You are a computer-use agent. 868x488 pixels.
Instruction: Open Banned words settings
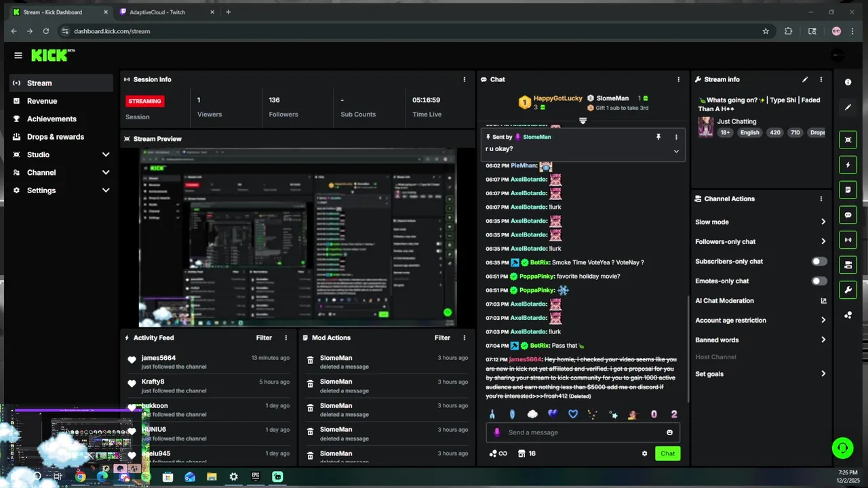click(x=761, y=340)
